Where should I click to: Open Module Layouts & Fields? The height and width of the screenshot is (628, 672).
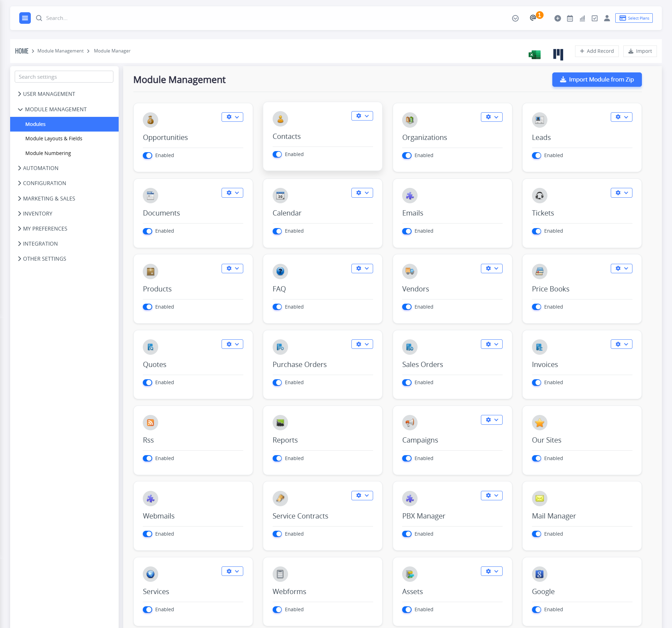pos(54,139)
